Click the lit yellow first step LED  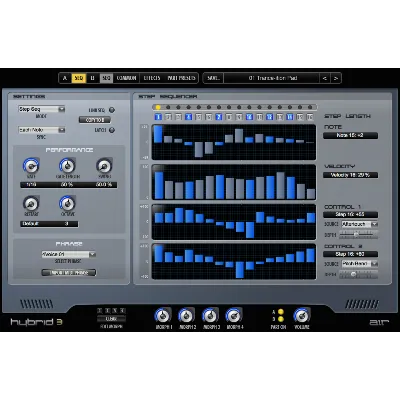click(x=158, y=107)
